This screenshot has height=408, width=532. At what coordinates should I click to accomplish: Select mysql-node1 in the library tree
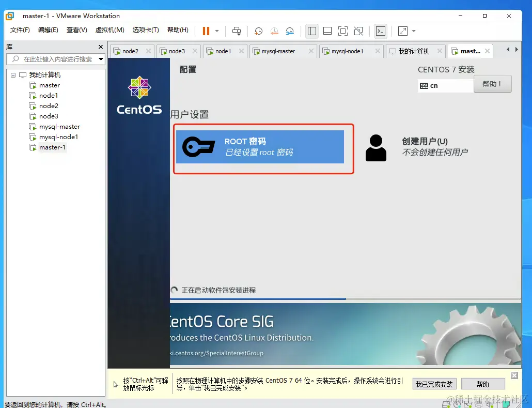coord(58,137)
